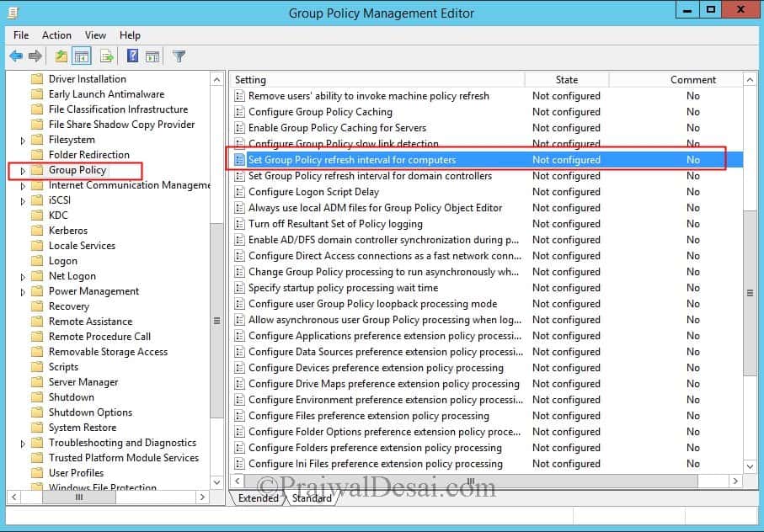This screenshot has height=532, width=764.
Task: Select Set Group Policy refresh interval for domain controllers
Action: point(487,176)
